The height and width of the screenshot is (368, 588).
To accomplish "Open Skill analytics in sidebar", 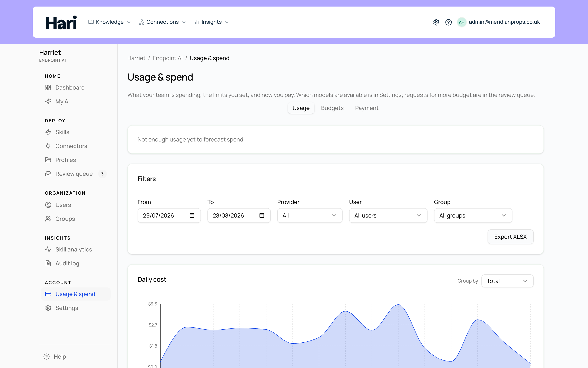I will coord(76,249).
